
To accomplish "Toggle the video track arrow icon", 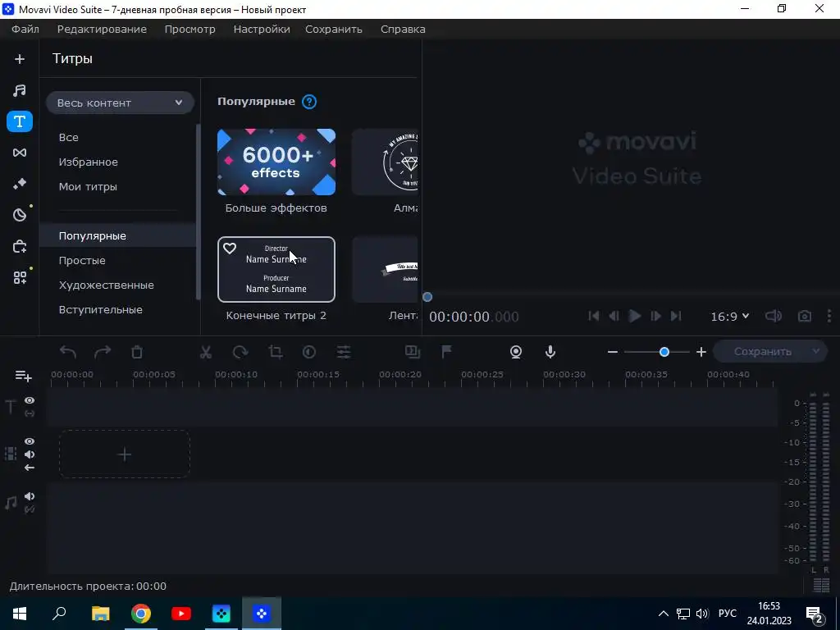I will (30, 468).
